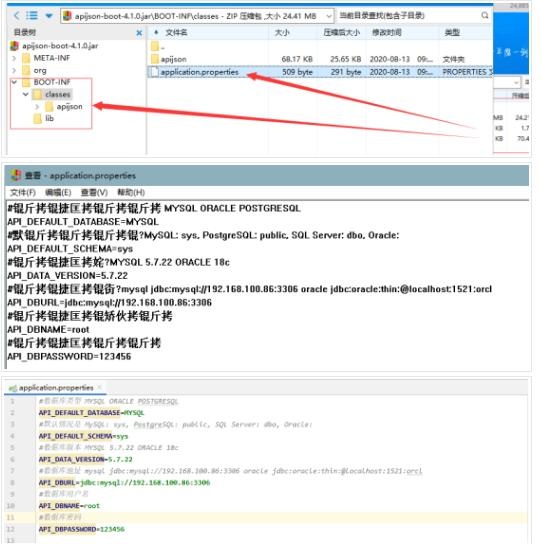541x544 pixels.
Task: Open the 文件(F) menu in viewer
Action: coord(23,193)
